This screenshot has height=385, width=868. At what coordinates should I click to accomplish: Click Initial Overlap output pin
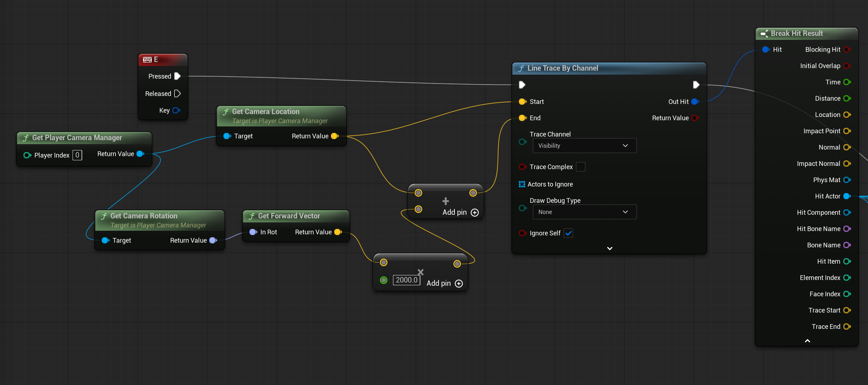(847, 66)
